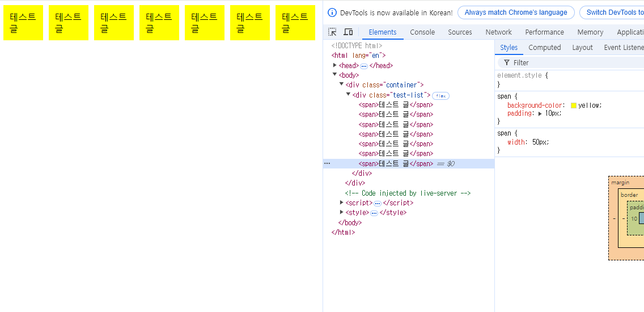Click the padding value 10 in box model
The width and height of the screenshot is (644, 312).
click(x=634, y=219)
